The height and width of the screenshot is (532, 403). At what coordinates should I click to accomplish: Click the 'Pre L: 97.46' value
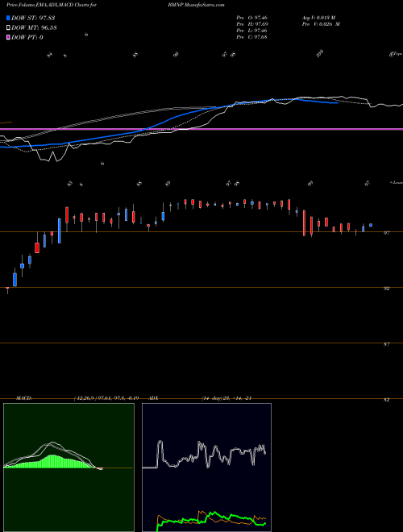pos(252,31)
